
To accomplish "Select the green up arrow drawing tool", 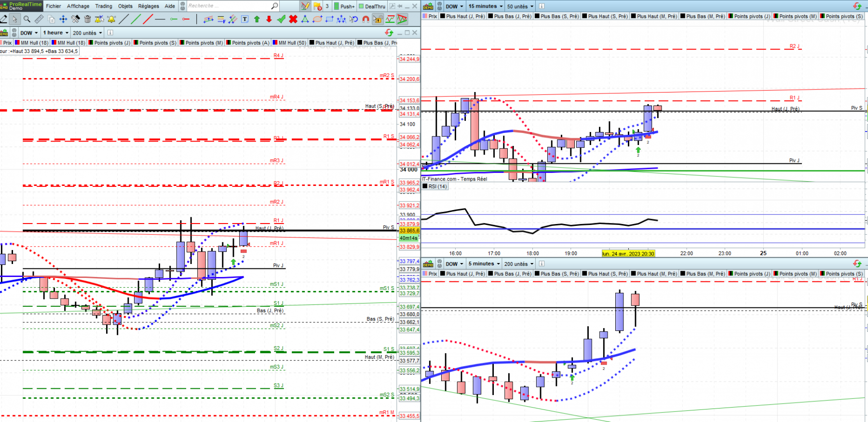I will [257, 19].
